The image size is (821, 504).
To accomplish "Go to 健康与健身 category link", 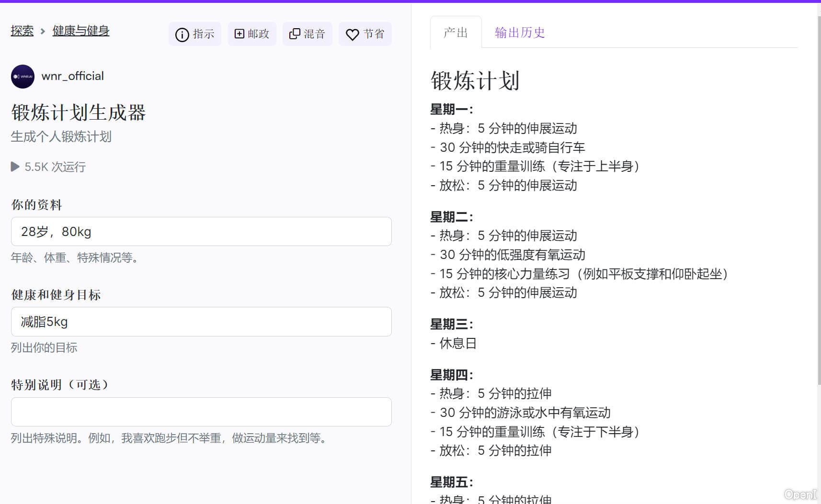I will click(80, 31).
